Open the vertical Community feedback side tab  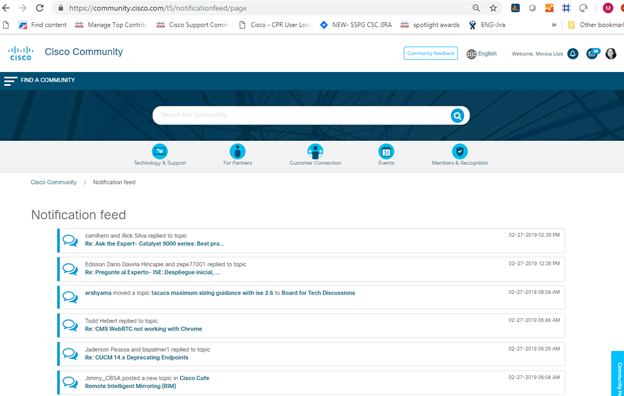coord(618,374)
